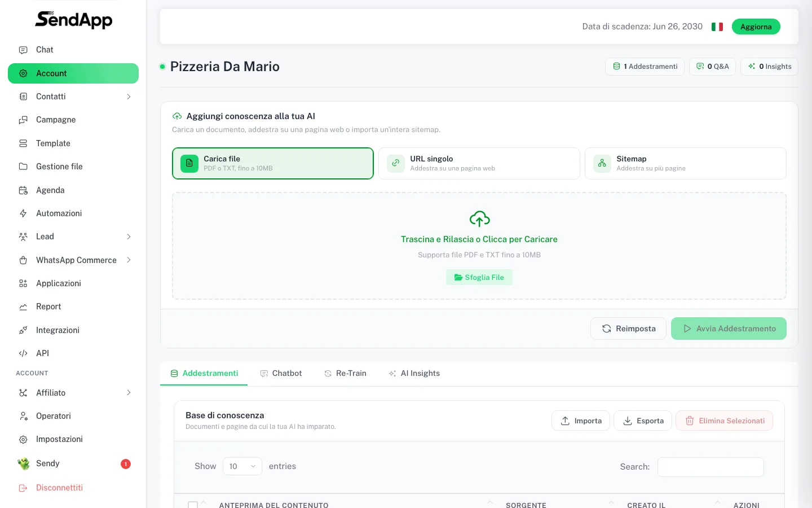Image resolution: width=812 pixels, height=508 pixels.
Task: Click the Aggiorna button
Action: [x=756, y=27]
